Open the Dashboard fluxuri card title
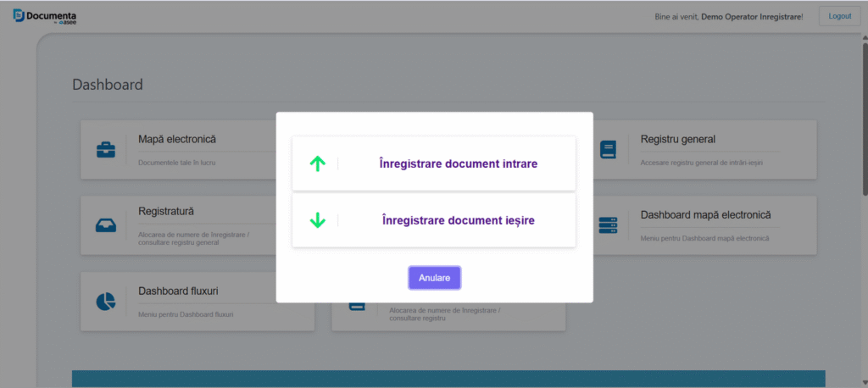 pos(178,291)
